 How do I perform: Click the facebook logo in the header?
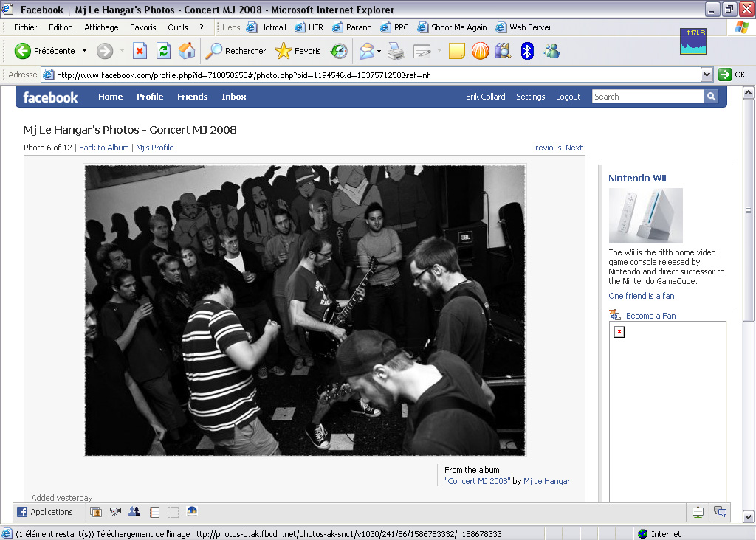(x=50, y=97)
